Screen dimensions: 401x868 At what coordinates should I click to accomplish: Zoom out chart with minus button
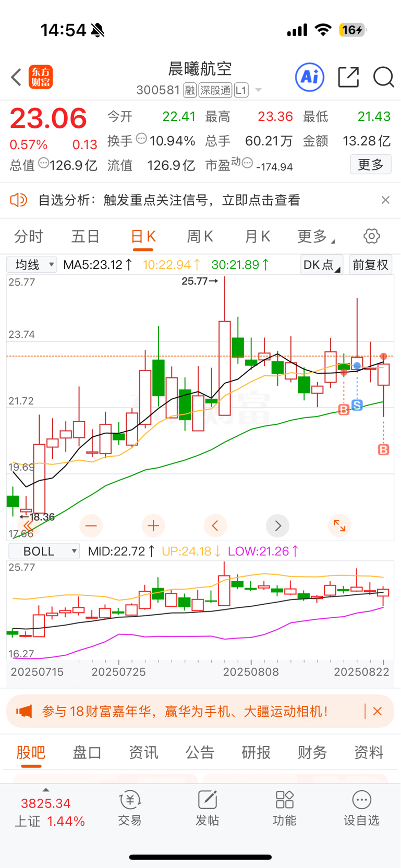pyautogui.click(x=91, y=526)
